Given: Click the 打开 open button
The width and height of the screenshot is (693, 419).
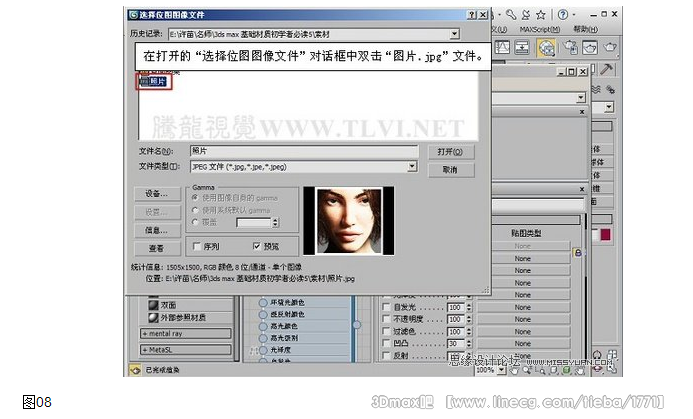Looking at the screenshot, I should pyautogui.click(x=451, y=152).
